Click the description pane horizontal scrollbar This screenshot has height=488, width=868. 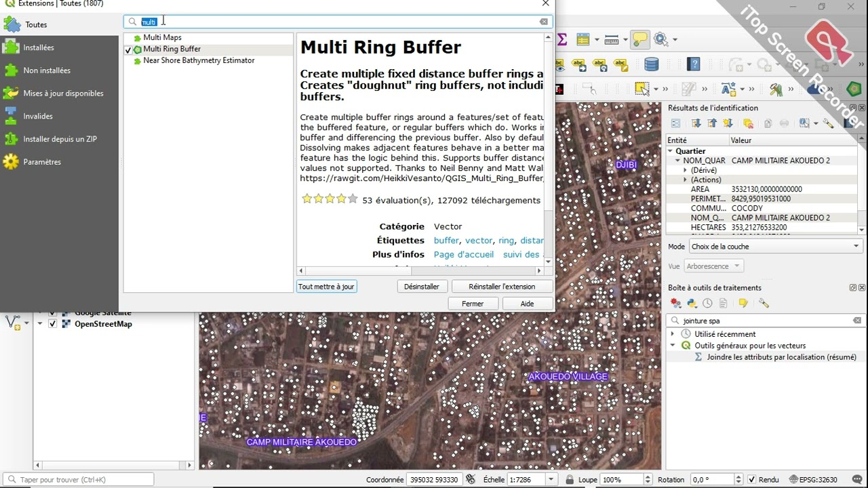[x=420, y=270]
